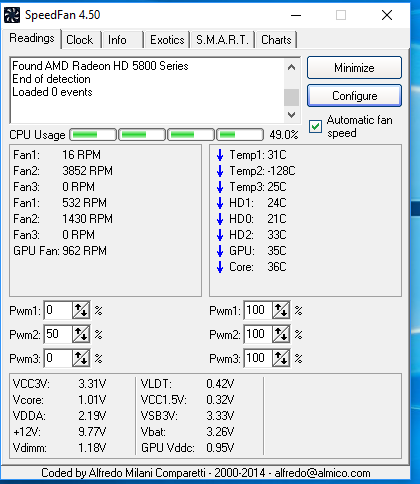
Task: Click the Found AMD Radeon HD 5800 log line
Action: click(100, 66)
